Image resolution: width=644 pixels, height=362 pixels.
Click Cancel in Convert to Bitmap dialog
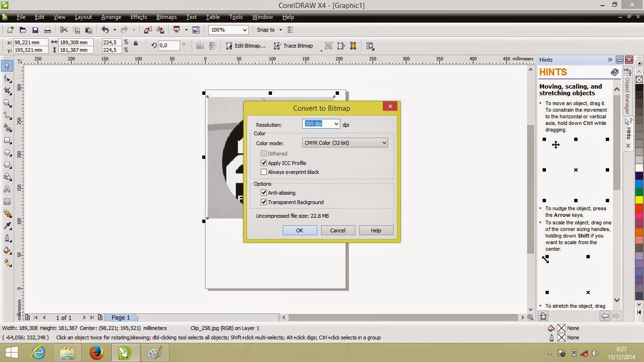pos(338,230)
